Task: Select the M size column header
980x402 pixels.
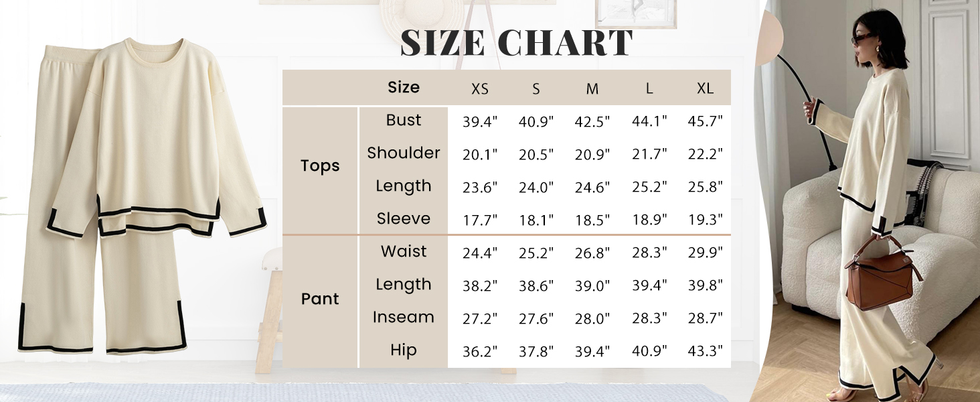Action: (x=592, y=88)
